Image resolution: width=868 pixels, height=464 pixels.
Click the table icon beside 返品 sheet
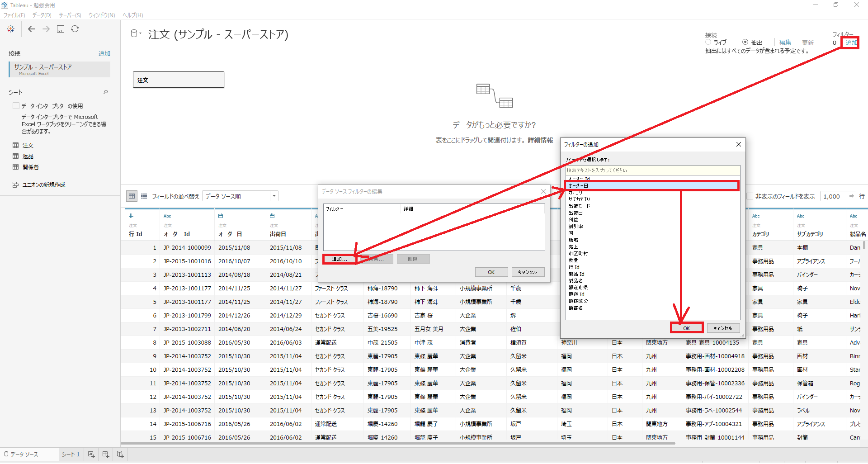(x=16, y=156)
